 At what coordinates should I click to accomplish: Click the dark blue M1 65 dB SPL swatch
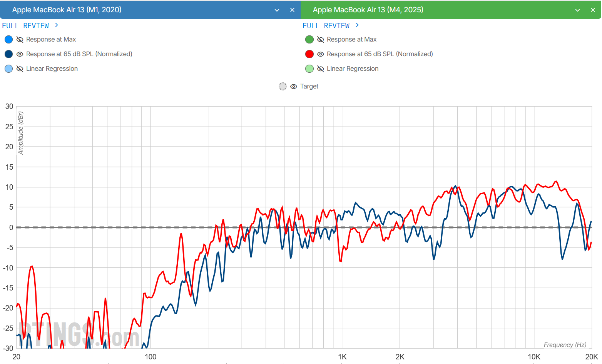(x=8, y=54)
